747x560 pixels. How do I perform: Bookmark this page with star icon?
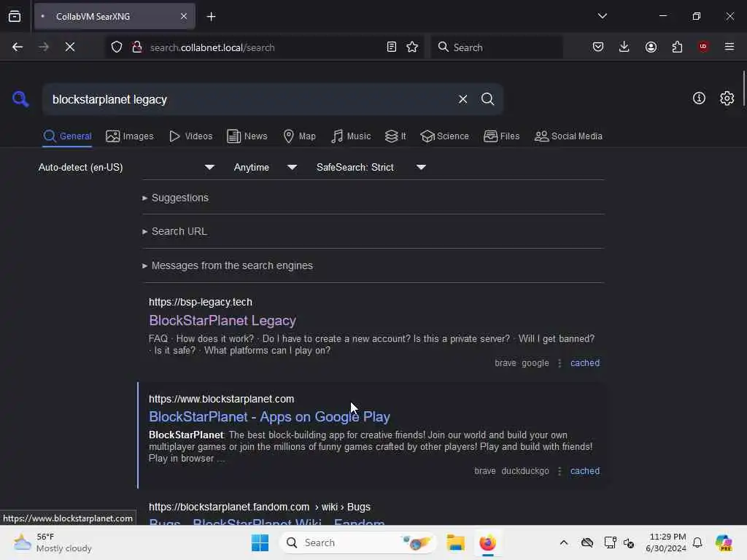point(413,47)
